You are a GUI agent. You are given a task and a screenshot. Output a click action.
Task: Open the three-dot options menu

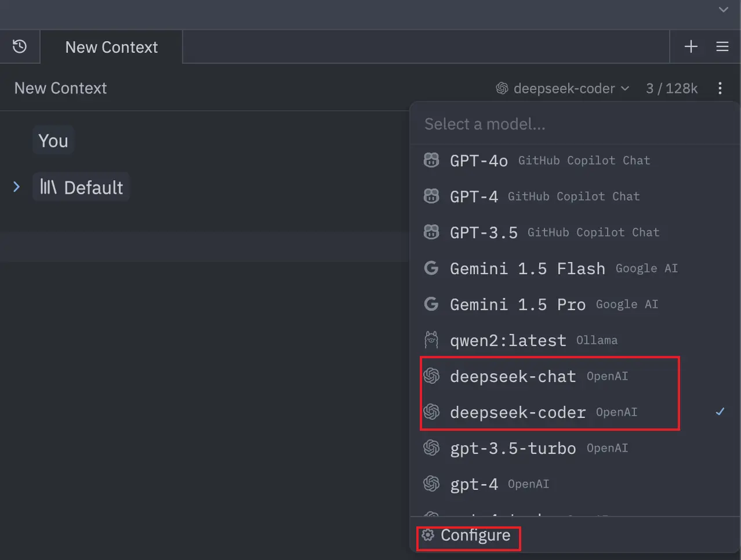pos(720,88)
